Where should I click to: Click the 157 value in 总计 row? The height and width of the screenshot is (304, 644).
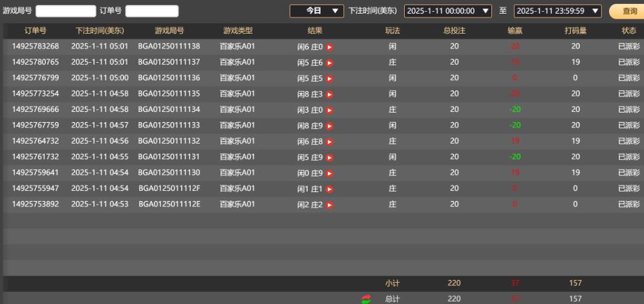pos(575,299)
